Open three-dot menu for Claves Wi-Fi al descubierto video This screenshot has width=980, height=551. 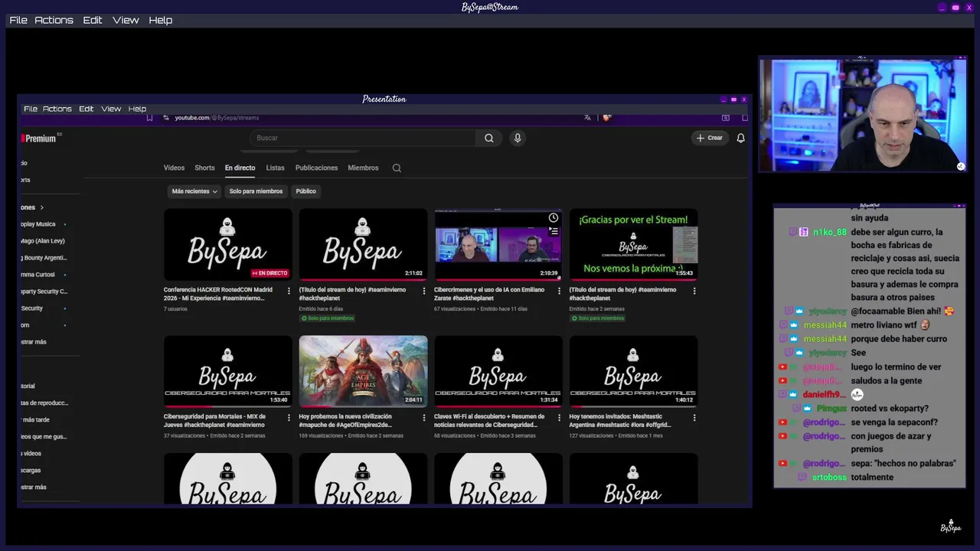[559, 418]
